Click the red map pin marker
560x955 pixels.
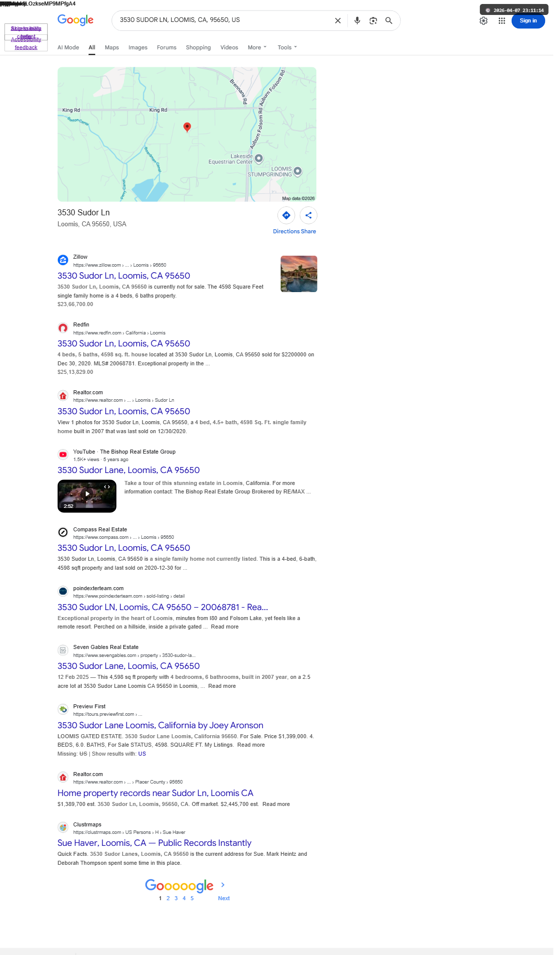pyautogui.click(x=187, y=127)
